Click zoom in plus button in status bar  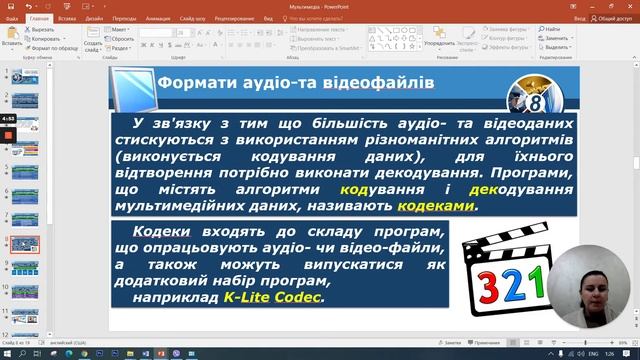[611, 343]
